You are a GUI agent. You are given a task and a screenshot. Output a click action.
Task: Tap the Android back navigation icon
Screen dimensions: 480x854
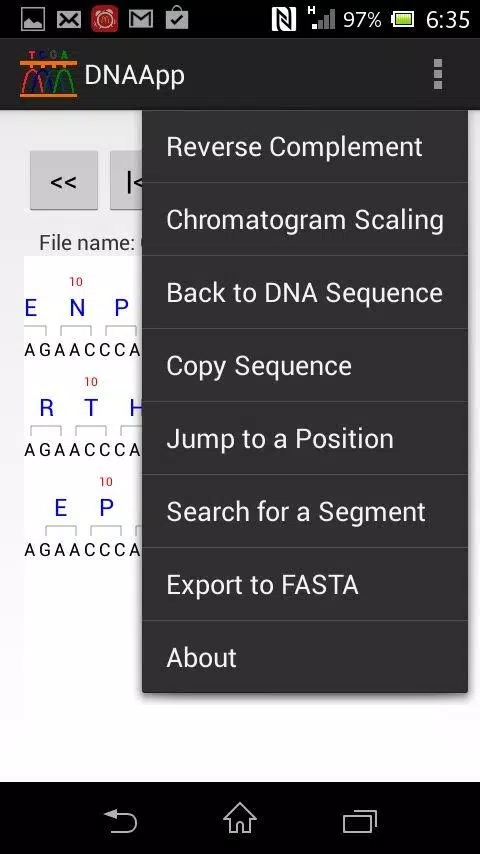point(120,821)
